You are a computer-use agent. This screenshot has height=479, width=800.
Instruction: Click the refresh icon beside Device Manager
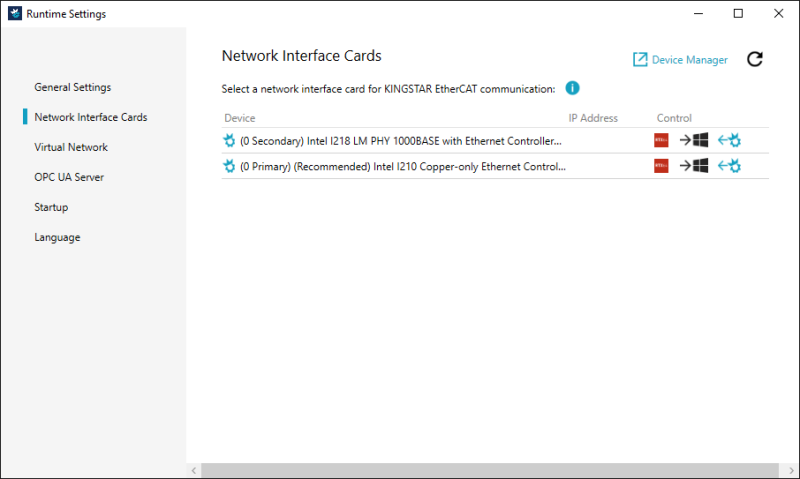click(x=755, y=60)
